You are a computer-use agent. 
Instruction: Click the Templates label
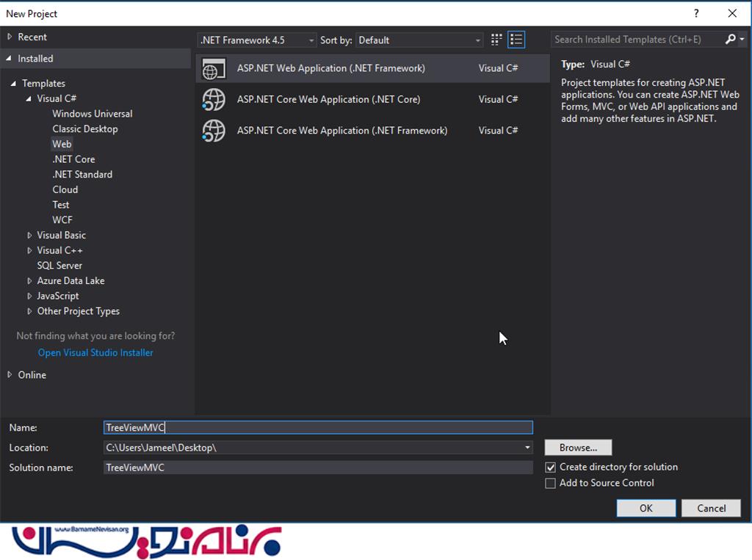click(43, 84)
